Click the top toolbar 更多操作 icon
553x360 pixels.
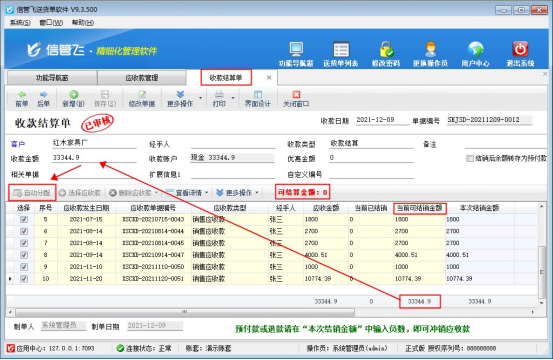coord(180,94)
